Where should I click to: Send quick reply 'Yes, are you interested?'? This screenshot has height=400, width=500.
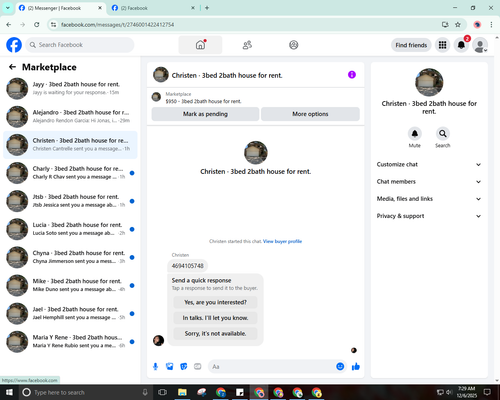pos(215,302)
